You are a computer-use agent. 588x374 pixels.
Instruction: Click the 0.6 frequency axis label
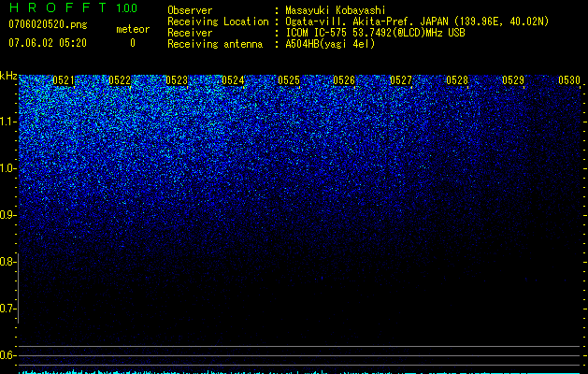click(7, 355)
